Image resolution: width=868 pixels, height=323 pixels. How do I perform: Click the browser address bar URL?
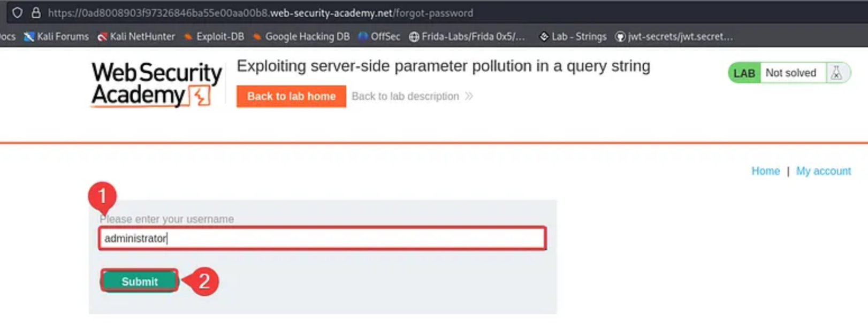[x=260, y=12]
